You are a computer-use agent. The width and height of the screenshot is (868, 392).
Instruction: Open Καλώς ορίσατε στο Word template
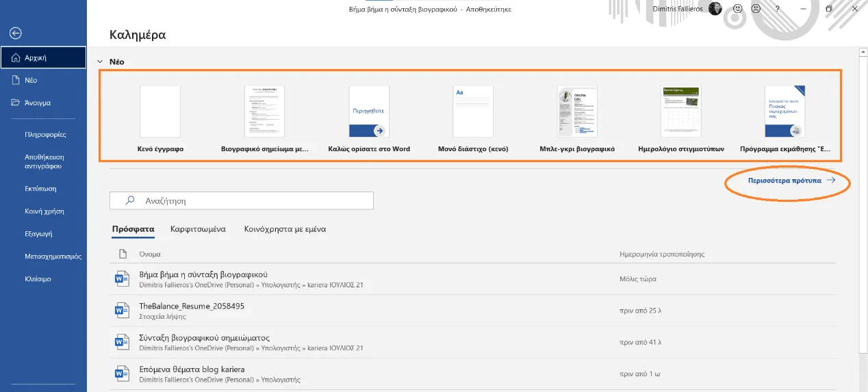[x=369, y=118]
